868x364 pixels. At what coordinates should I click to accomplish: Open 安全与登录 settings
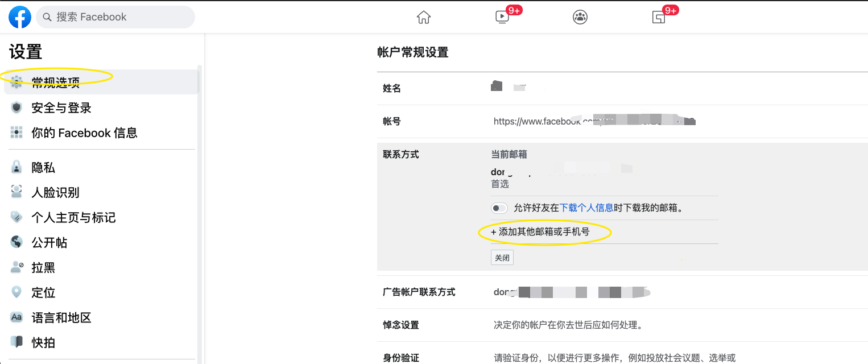102,107
